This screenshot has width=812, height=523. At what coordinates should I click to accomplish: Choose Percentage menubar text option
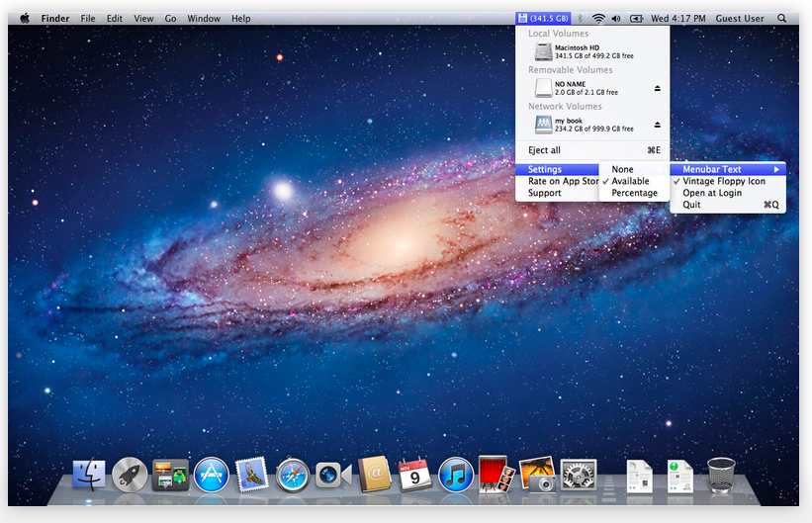click(x=634, y=194)
